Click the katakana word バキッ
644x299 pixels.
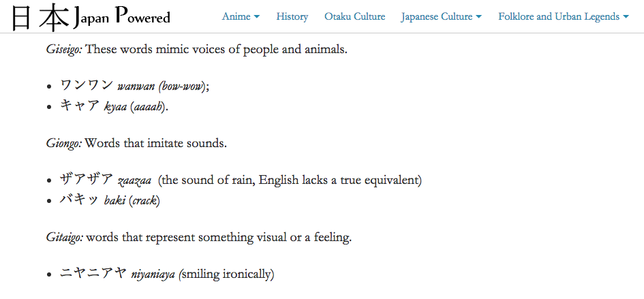80,201
